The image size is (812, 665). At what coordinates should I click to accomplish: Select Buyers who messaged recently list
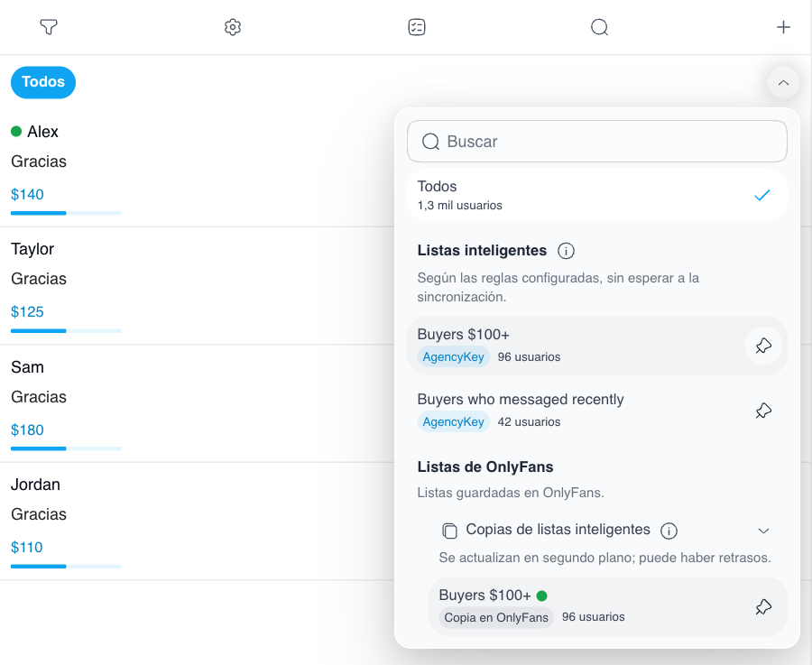pos(596,411)
